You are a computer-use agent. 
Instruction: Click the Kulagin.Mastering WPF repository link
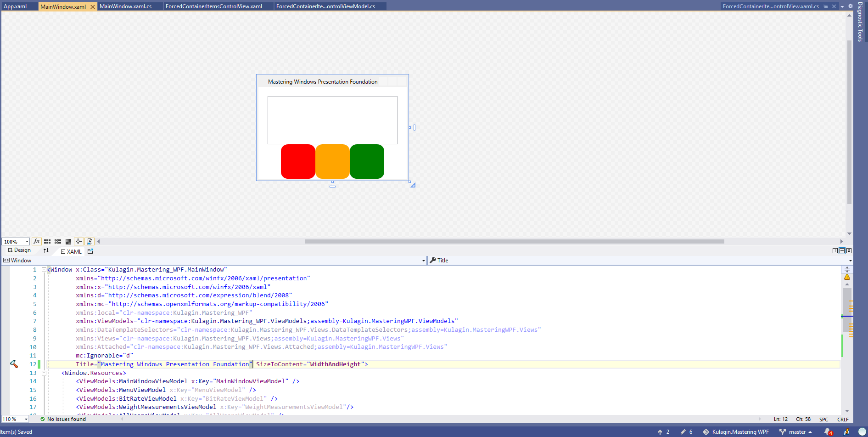pyautogui.click(x=740, y=431)
